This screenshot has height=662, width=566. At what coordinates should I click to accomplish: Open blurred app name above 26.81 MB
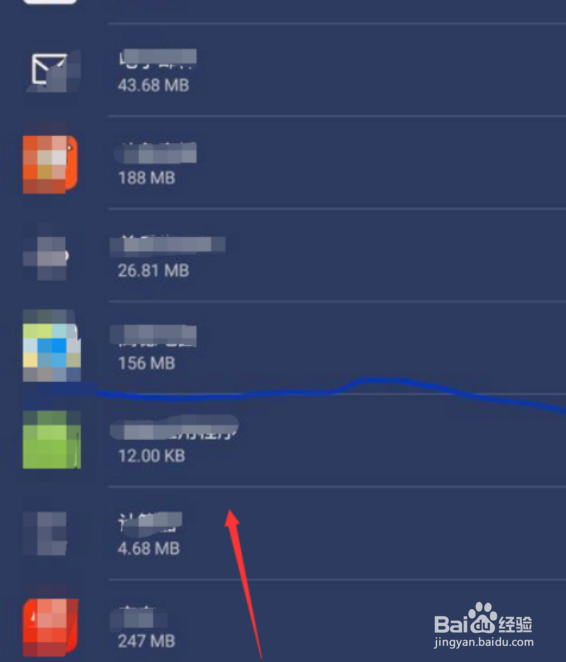(x=168, y=245)
